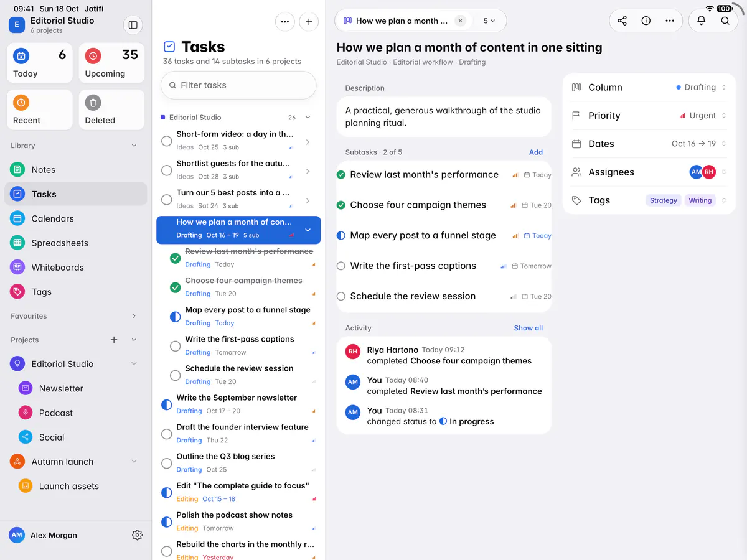Screen dimensions: 747x560
Task: Uncheck 'Review last month's performance' in the task list
Action: pos(176,258)
